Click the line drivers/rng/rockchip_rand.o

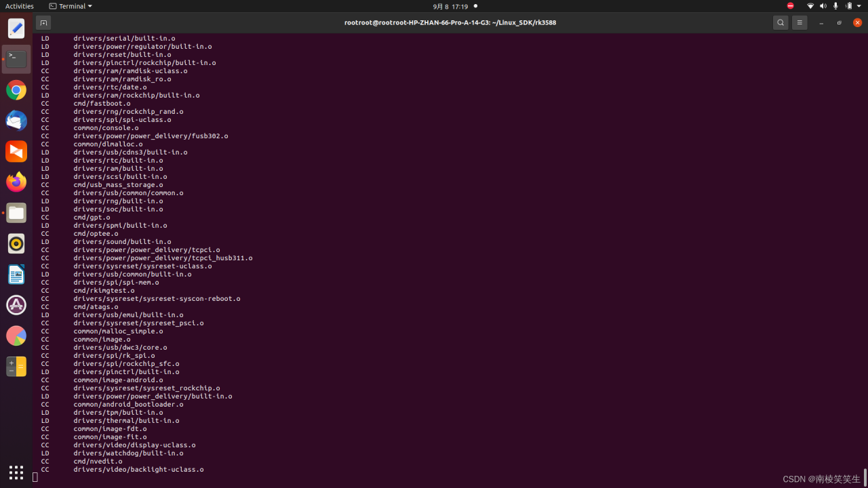pyautogui.click(x=129, y=112)
